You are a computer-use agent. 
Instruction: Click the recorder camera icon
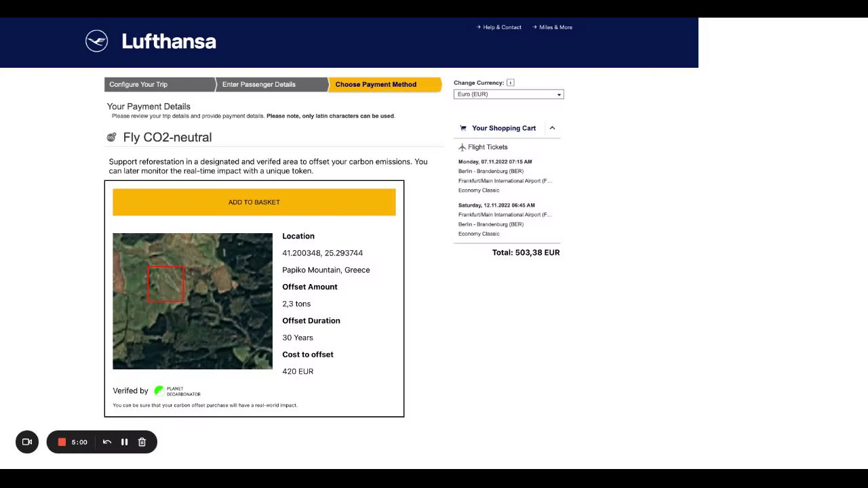[x=27, y=442]
